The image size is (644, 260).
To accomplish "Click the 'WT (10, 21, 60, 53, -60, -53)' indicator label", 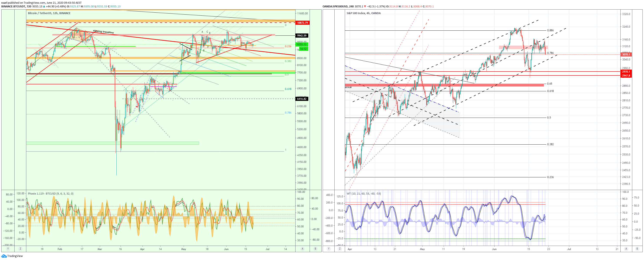I will [364, 194].
